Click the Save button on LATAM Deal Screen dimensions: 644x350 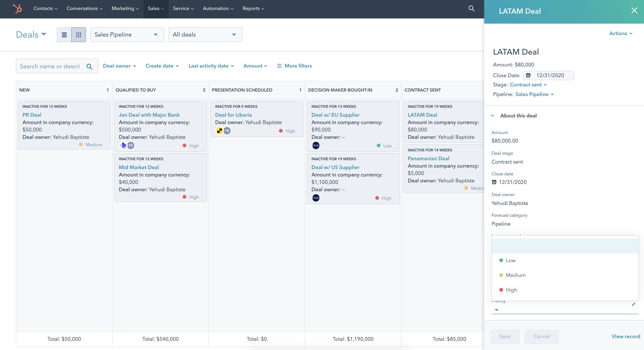point(505,336)
